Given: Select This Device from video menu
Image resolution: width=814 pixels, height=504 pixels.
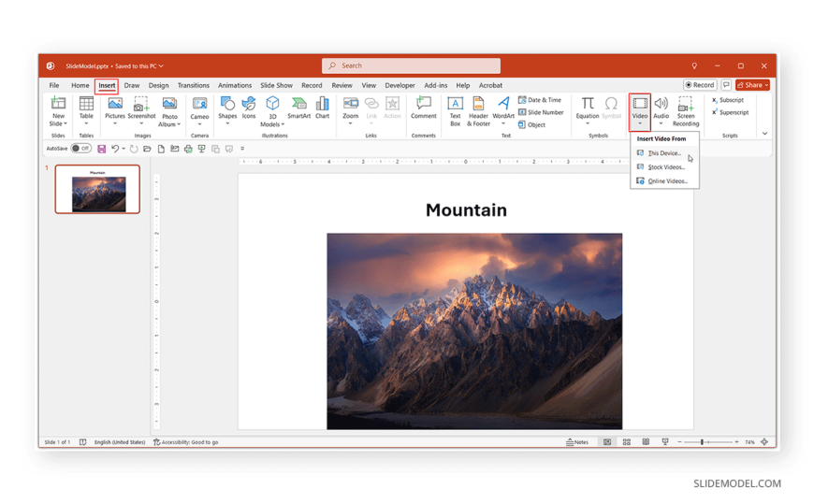Looking at the screenshot, I should coord(664,153).
